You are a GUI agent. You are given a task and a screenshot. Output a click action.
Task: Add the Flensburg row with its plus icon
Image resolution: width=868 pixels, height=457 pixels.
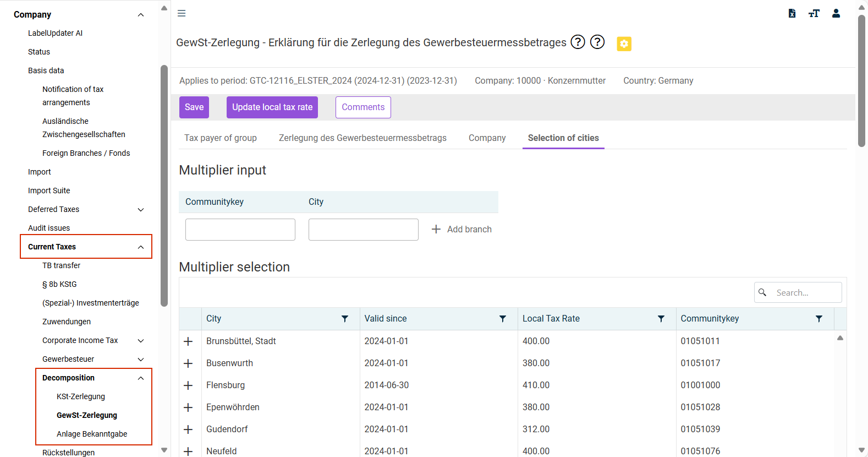(188, 385)
